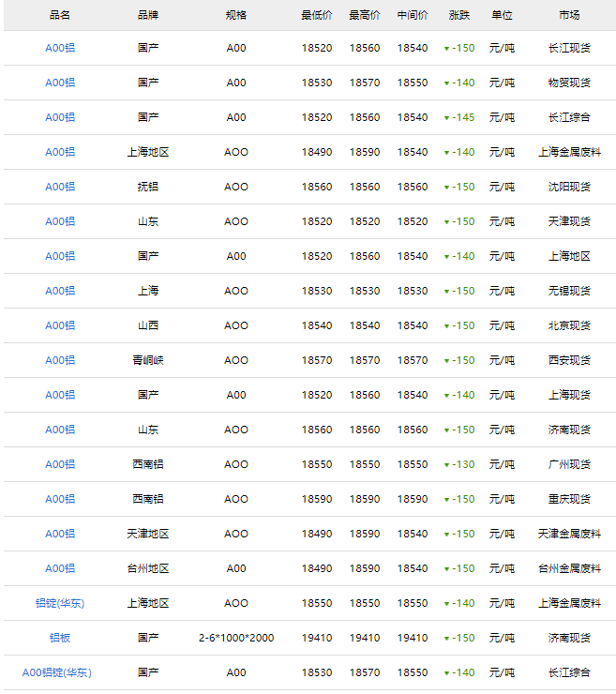This screenshot has height=694, width=616.
Task: Click the 市场 column header
Action: 569,15
